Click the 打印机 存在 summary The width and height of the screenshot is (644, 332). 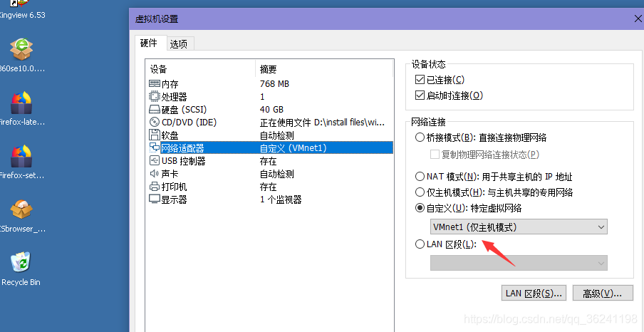point(268,187)
